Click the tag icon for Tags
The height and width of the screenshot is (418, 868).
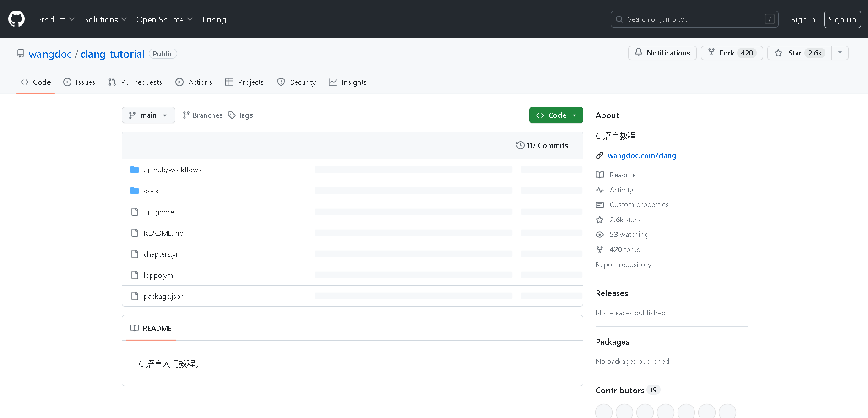pos(232,115)
